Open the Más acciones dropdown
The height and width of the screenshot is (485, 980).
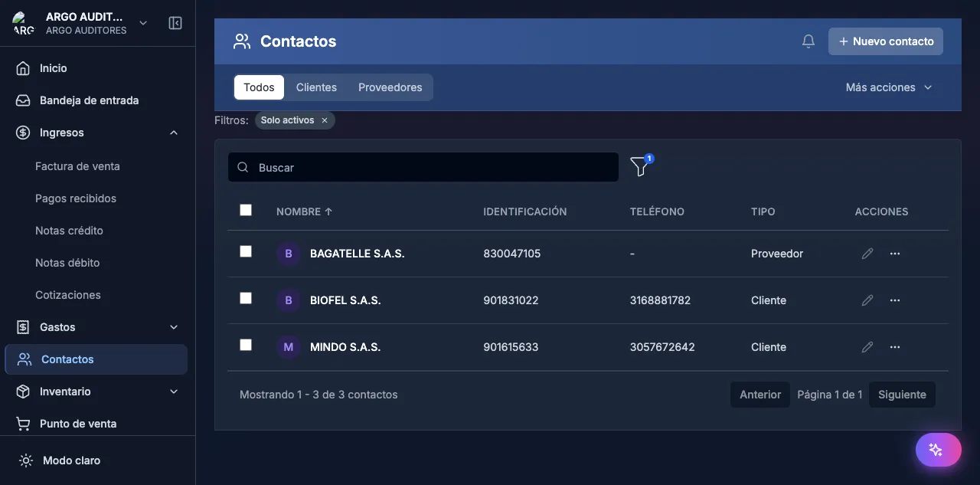tap(887, 87)
